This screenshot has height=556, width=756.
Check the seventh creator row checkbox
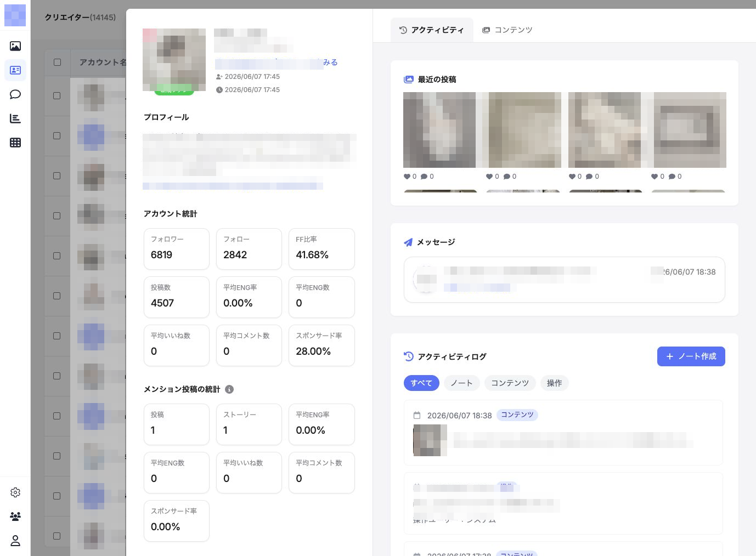[x=57, y=336]
